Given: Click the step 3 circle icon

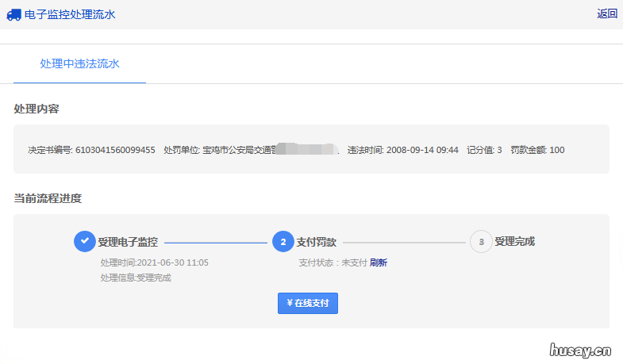Looking at the screenshot, I should click(481, 241).
